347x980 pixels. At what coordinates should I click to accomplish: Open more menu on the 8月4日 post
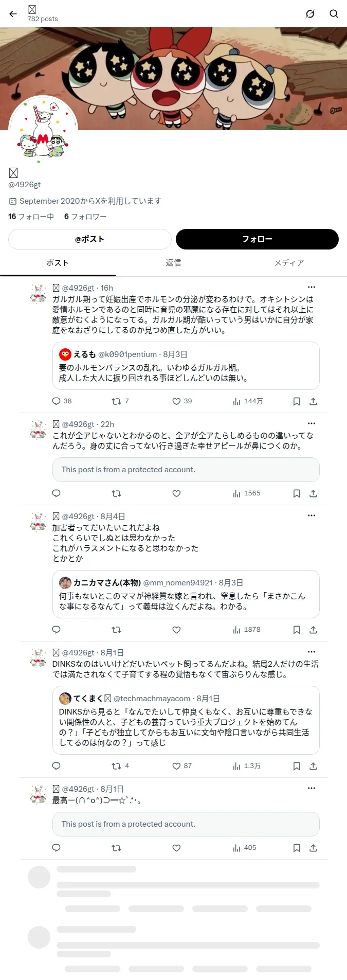[x=312, y=515]
